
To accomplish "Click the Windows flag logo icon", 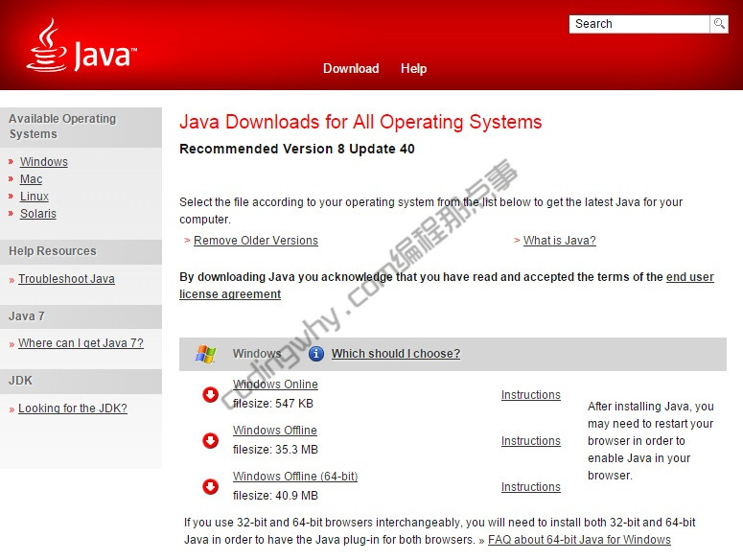I will (x=205, y=354).
